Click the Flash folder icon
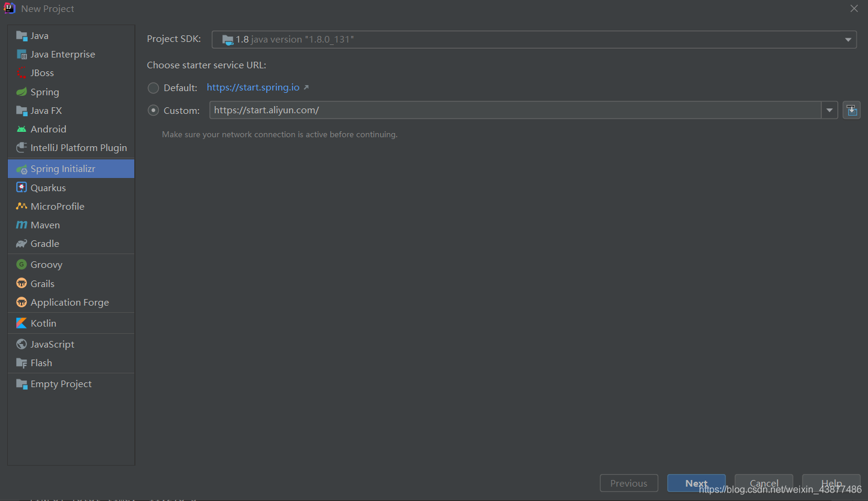 (x=22, y=363)
